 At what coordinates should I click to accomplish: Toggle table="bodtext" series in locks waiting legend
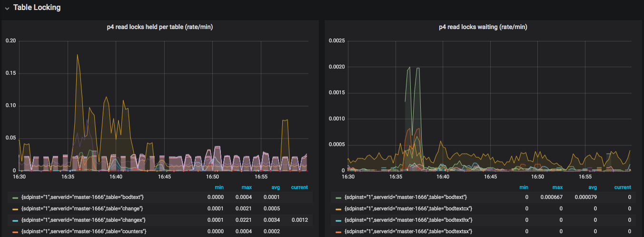click(405, 197)
